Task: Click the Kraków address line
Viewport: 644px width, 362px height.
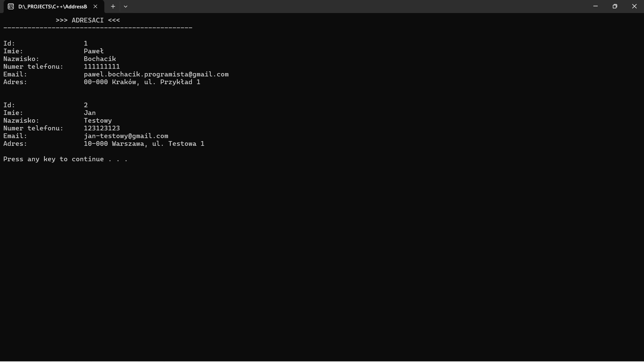Action: tap(142, 82)
